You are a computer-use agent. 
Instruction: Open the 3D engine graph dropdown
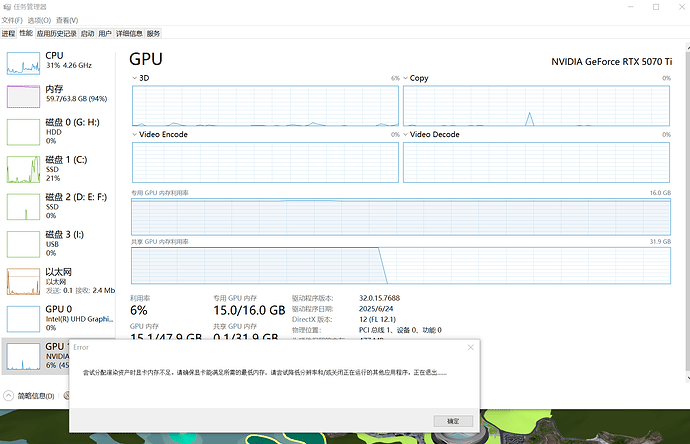click(x=135, y=77)
